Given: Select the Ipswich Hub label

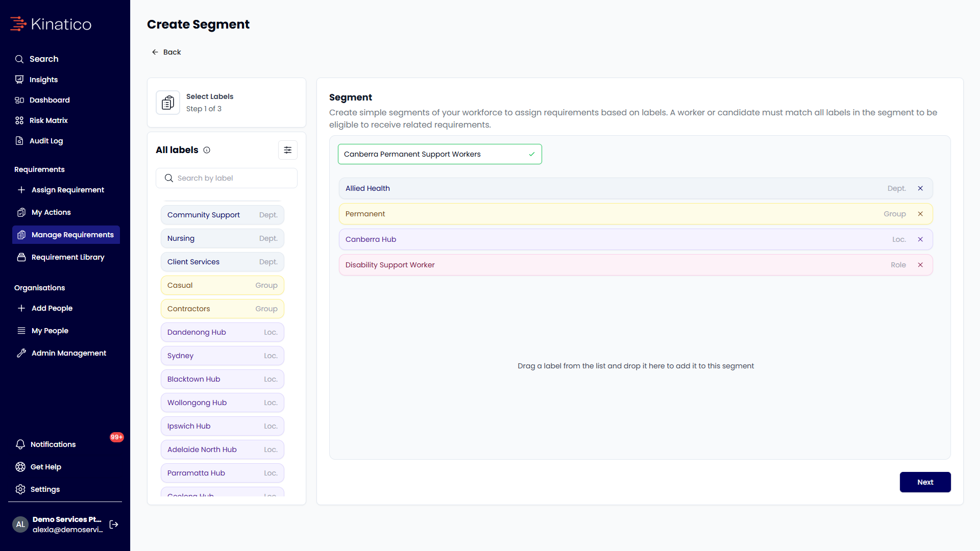Looking at the screenshot, I should coord(223,426).
